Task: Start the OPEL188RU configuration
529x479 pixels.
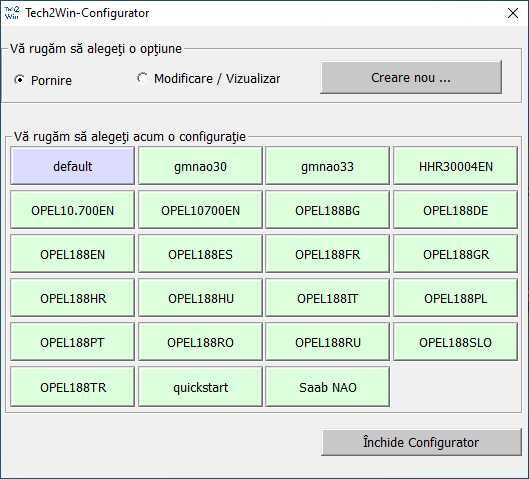Action: pyautogui.click(x=328, y=342)
